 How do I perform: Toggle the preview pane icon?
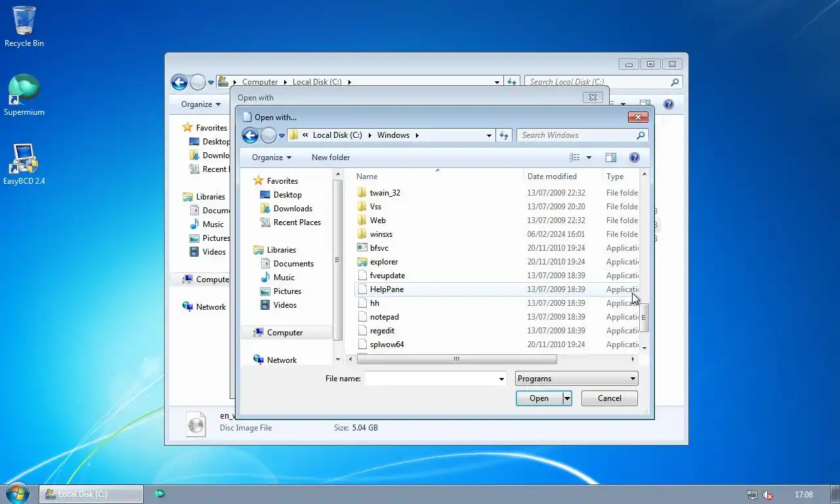pos(611,157)
